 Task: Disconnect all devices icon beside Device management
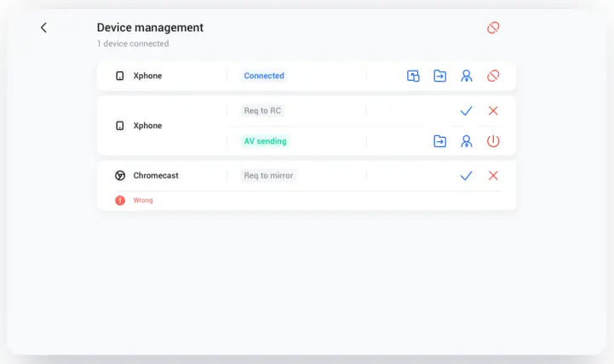(493, 28)
